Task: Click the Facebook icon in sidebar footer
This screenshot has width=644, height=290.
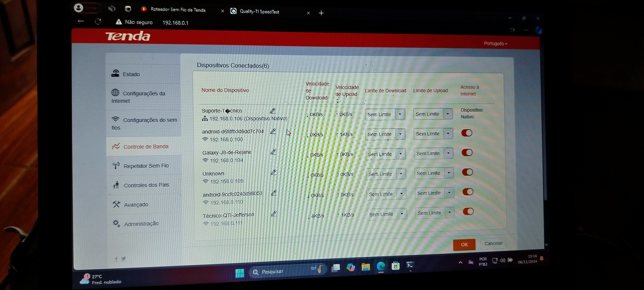Action: (x=116, y=259)
